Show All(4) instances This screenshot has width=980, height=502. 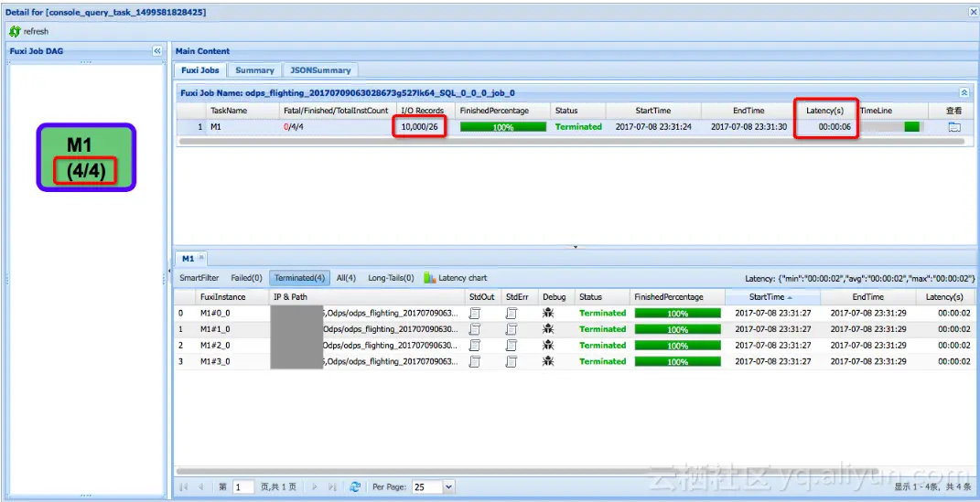pos(346,278)
